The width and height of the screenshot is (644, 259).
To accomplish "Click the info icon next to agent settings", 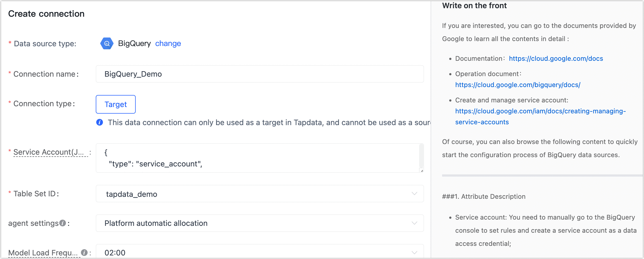I will [62, 223].
